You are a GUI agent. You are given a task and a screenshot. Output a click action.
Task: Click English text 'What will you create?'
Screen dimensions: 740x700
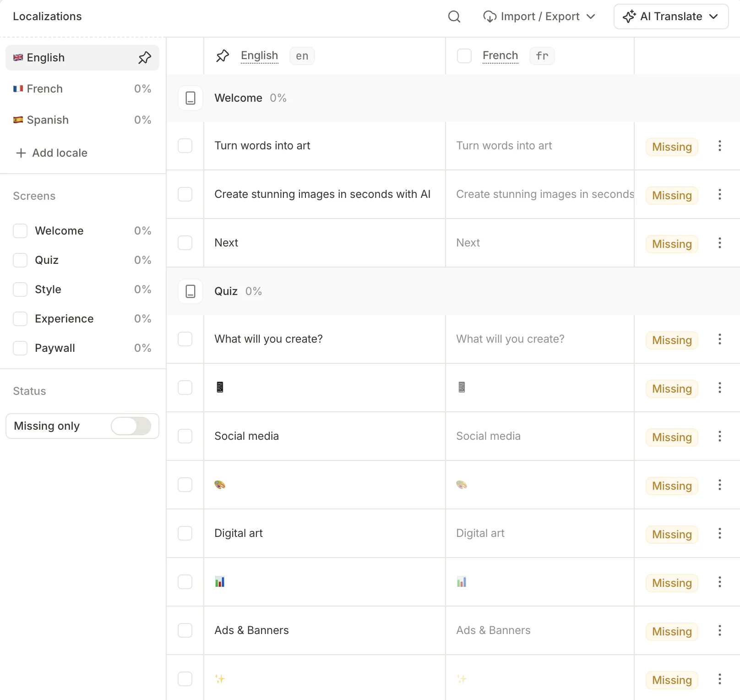[x=268, y=339]
